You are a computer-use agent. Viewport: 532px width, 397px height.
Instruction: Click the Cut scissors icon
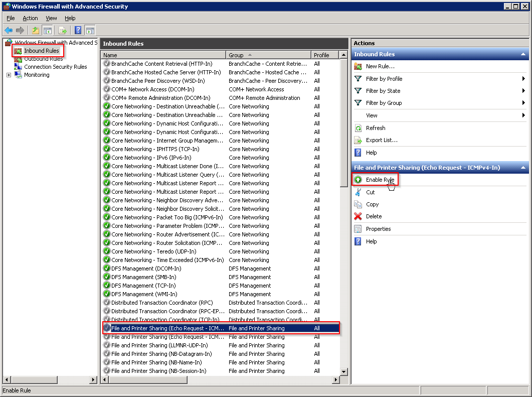point(358,192)
